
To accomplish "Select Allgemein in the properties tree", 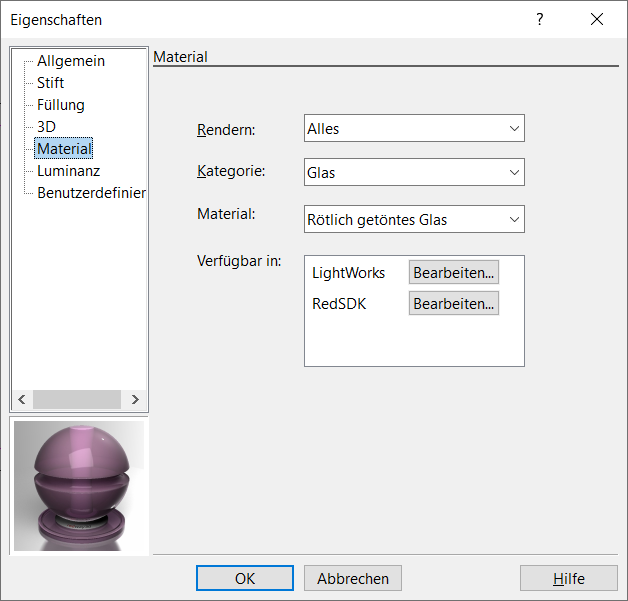I will point(70,61).
